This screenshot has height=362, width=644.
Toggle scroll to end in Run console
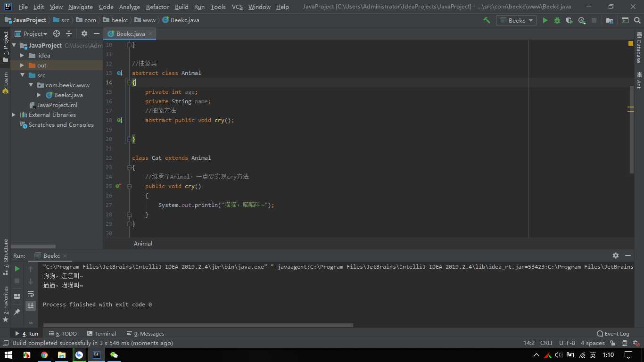pyautogui.click(x=31, y=306)
